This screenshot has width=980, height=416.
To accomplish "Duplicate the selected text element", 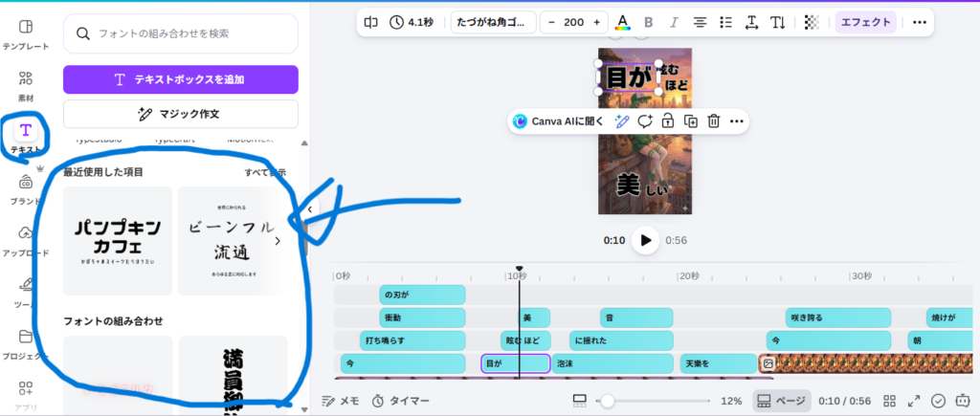I will click(x=690, y=121).
